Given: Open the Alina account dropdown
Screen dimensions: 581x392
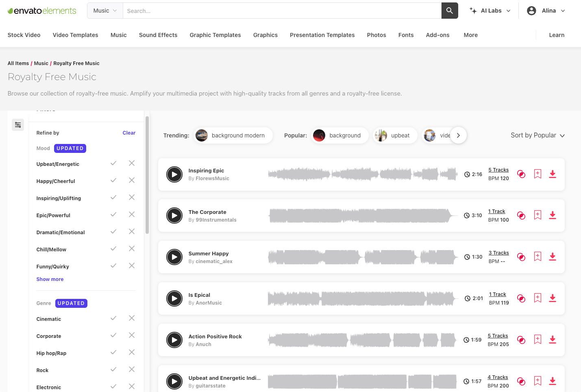Looking at the screenshot, I should click(546, 11).
